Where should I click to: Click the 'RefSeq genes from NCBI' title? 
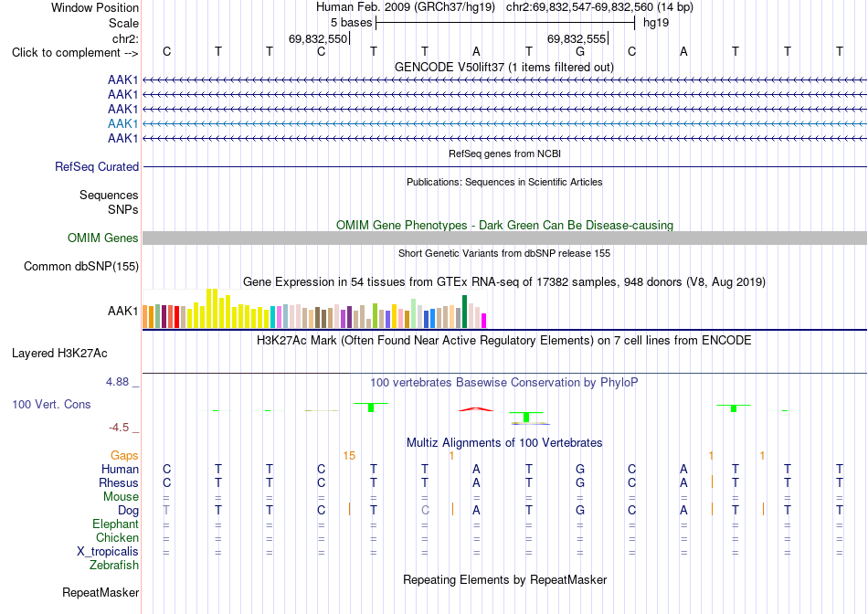[x=505, y=153]
